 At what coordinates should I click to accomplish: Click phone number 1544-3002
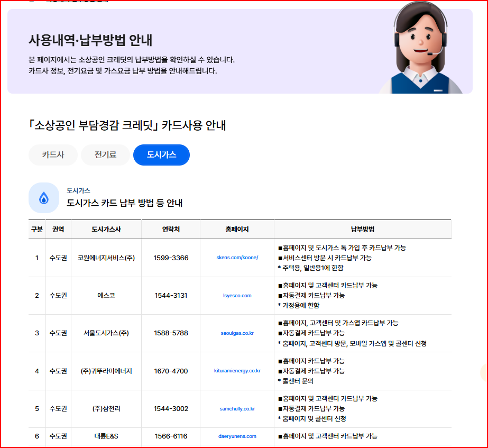(x=171, y=409)
